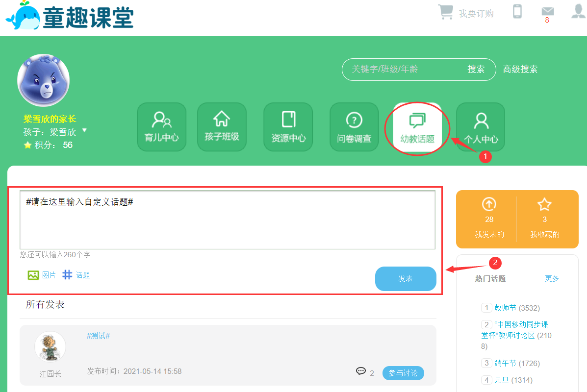Open the mobile phone icon in header

tap(517, 11)
